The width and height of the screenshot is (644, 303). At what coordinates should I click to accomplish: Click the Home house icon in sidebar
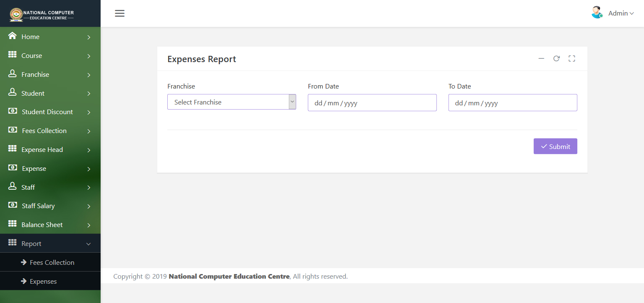(x=13, y=36)
